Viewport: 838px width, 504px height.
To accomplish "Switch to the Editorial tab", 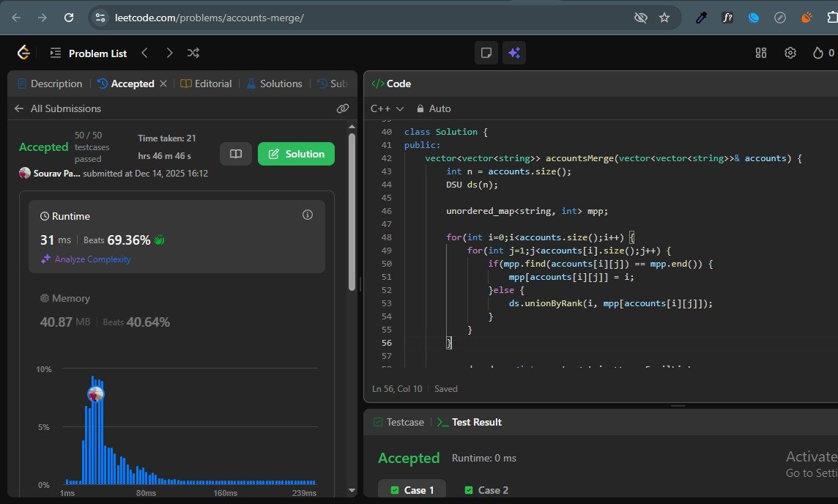I will pyautogui.click(x=207, y=84).
